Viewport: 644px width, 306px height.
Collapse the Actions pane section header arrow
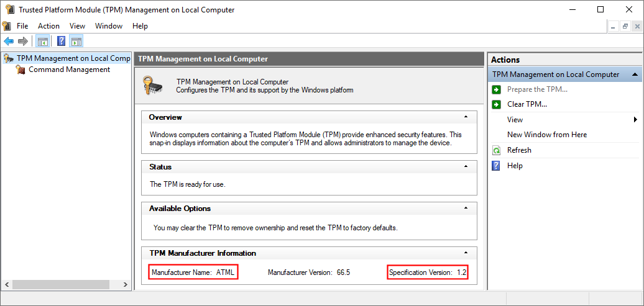(635, 74)
